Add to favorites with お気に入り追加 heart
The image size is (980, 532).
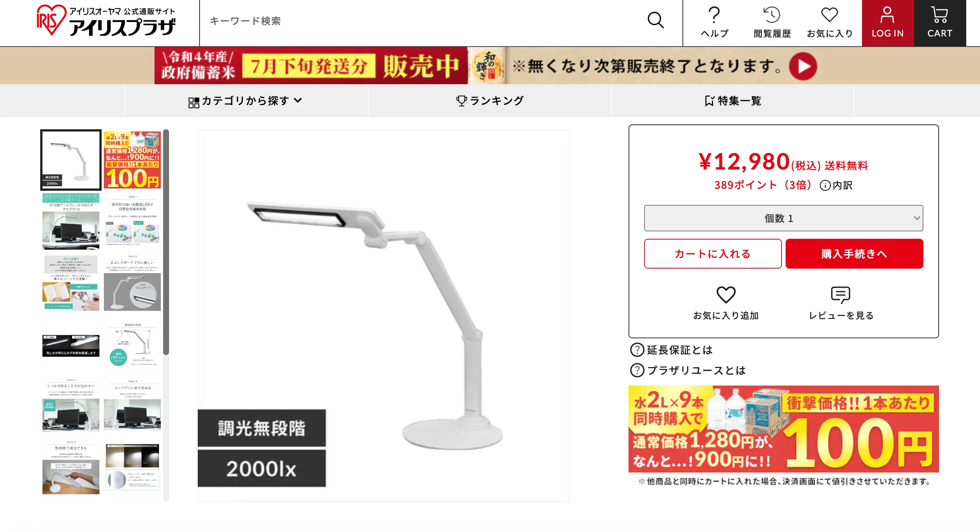point(725,295)
